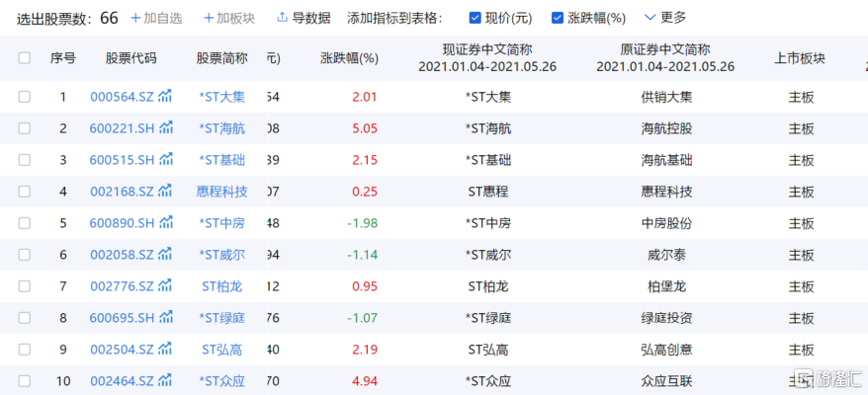Tick the checkbox for row 5 *ST中房
868x395 pixels.
point(25,223)
